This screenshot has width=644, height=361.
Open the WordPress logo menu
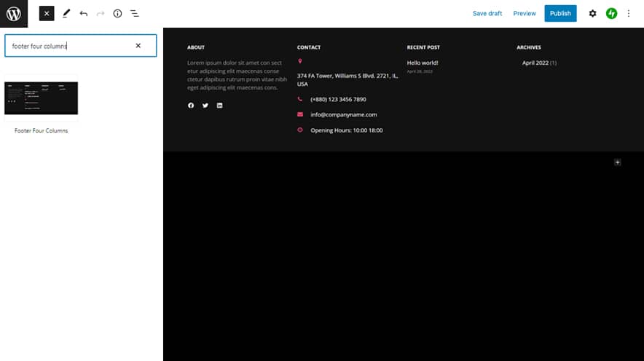tap(14, 14)
